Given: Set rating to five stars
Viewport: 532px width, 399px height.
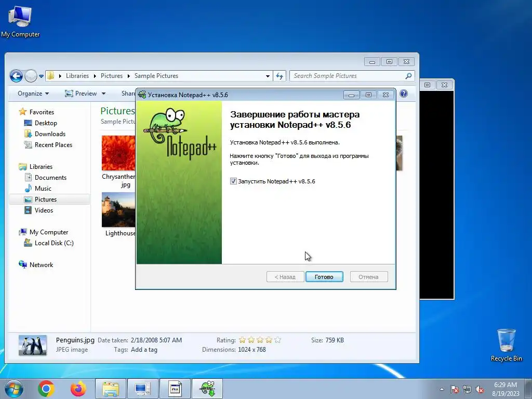Looking at the screenshot, I should coord(277,340).
